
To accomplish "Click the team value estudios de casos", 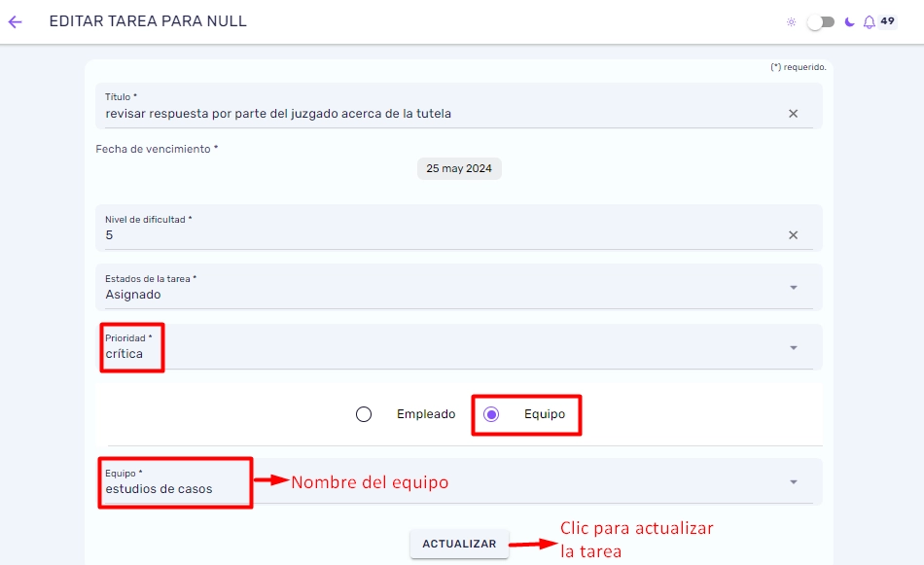I will click(x=159, y=489).
